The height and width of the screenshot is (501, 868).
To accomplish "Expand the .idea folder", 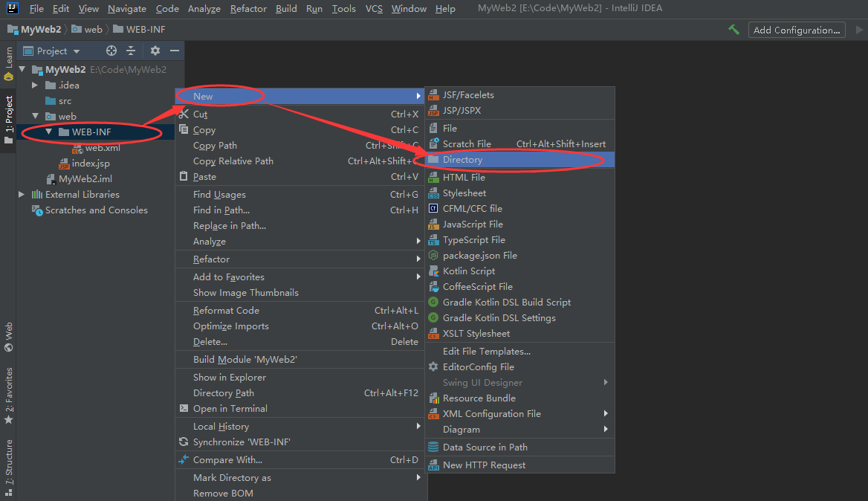I will click(x=35, y=85).
